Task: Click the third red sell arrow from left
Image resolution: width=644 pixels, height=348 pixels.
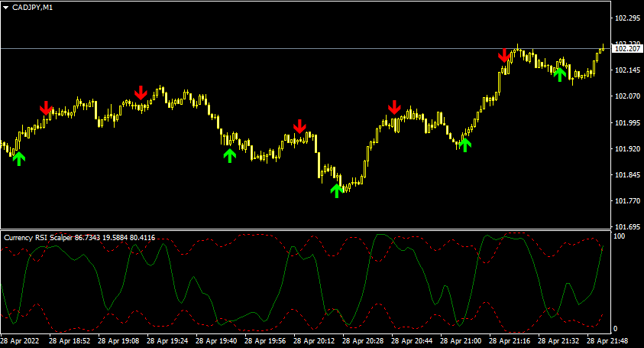Action: click(299, 125)
